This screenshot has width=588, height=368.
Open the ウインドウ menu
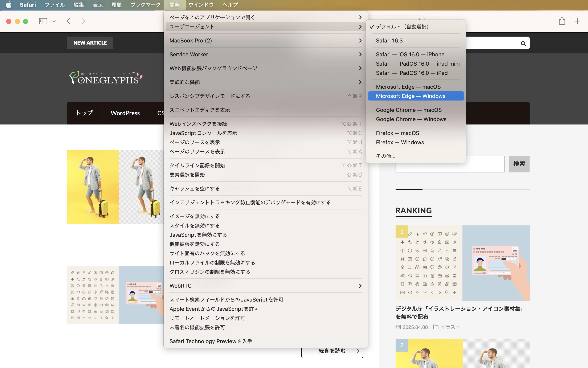201,5
